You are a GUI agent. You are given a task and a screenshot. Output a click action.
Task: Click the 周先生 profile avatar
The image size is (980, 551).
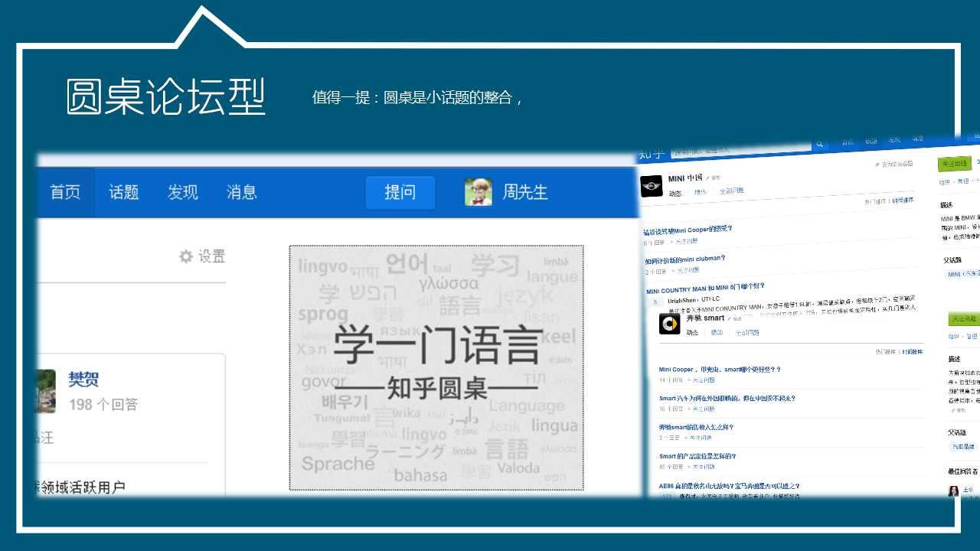click(479, 192)
